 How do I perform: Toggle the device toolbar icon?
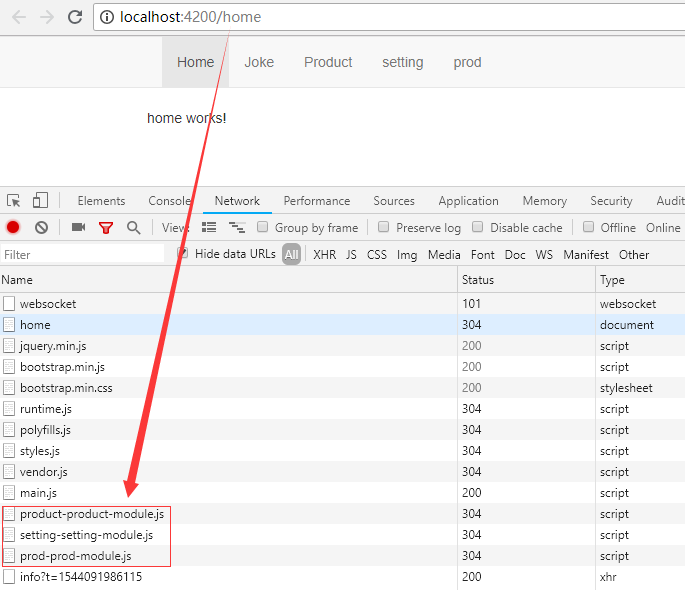click(x=40, y=201)
